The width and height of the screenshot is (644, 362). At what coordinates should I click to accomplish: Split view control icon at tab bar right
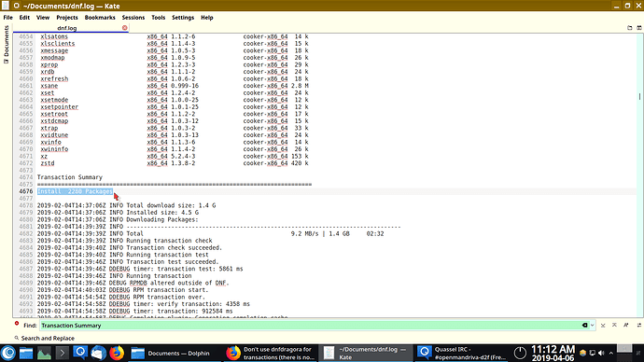point(639,28)
